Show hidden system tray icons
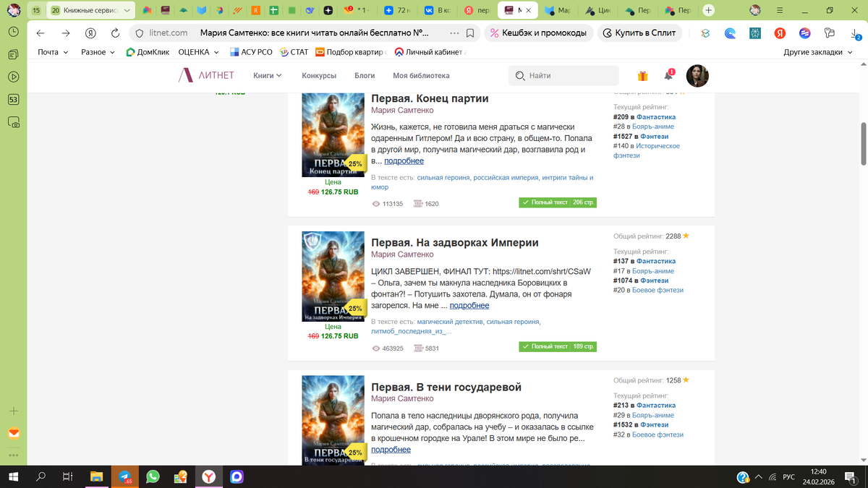Viewport: 868px width, 488px height. pos(759,477)
